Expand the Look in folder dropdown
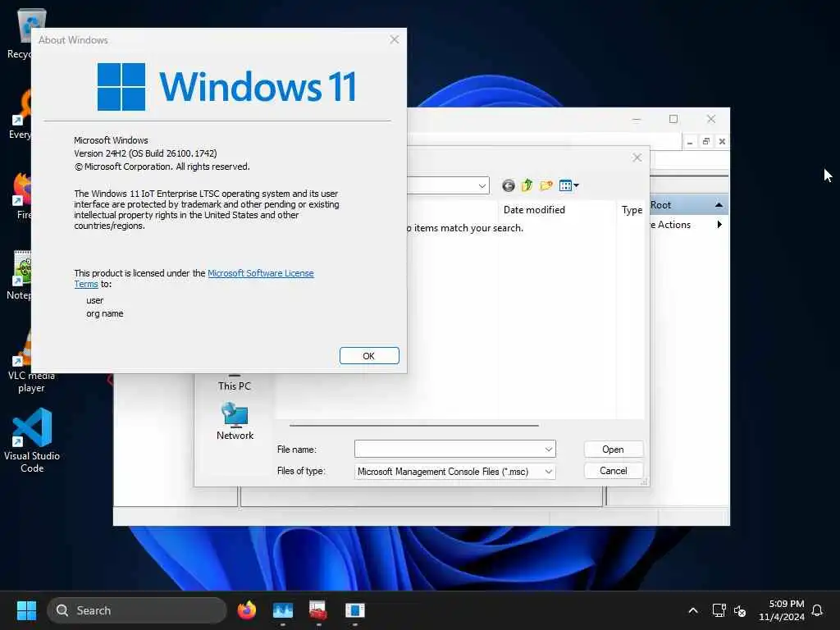The width and height of the screenshot is (840, 630). [482, 185]
